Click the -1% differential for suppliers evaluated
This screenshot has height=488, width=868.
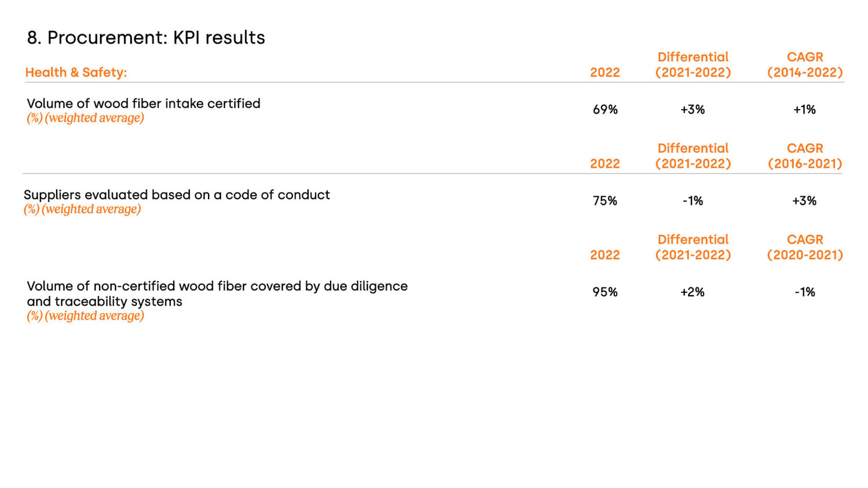[693, 201]
